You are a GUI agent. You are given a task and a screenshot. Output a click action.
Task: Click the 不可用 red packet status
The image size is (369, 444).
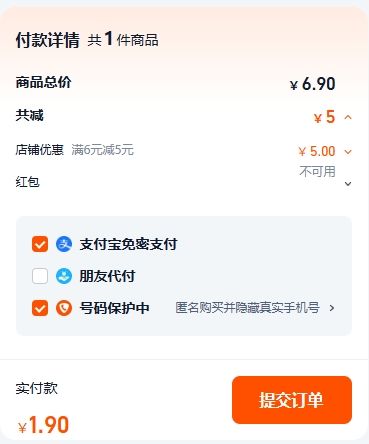click(x=317, y=172)
